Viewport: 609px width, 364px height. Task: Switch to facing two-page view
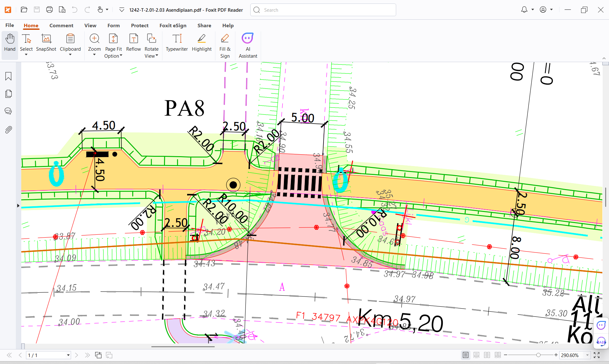[487, 355]
